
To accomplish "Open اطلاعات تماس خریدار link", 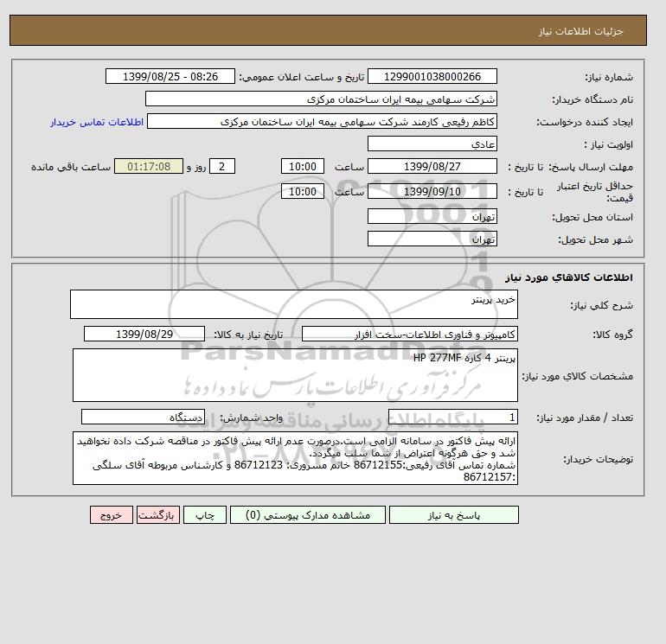I will 97,122.
